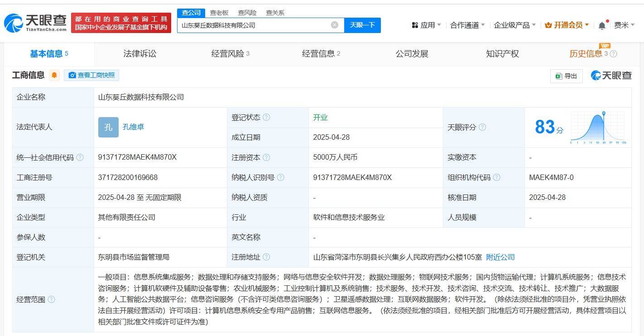Select the 查公司 search tab

[191, 13]
